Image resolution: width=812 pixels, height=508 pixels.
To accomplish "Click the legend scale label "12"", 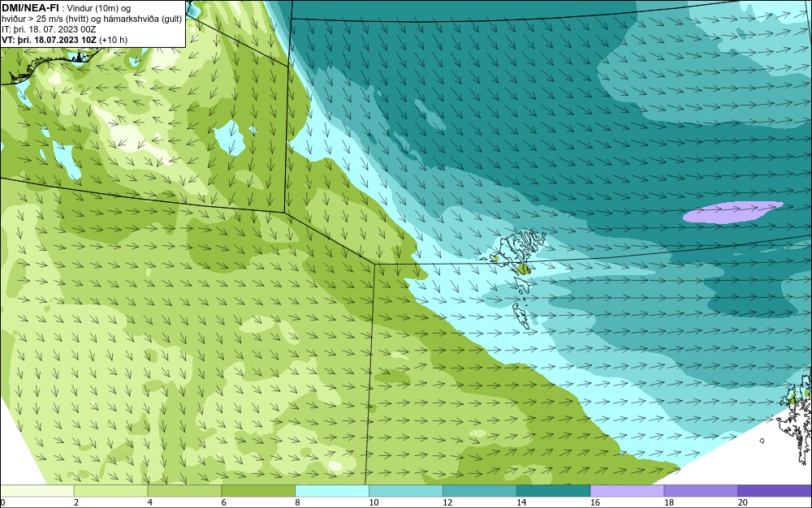I will pyautogui.click(x=447, y=502).
